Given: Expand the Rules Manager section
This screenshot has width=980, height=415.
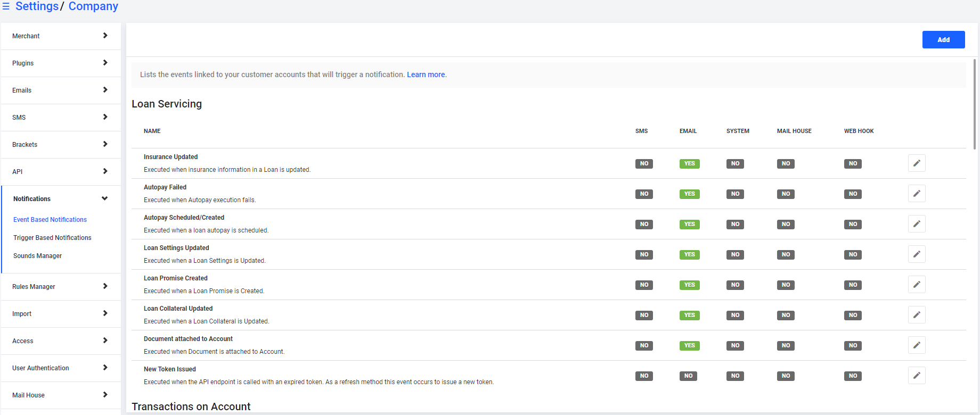Looking at the screenshot, I should click(x=61, y=287).
